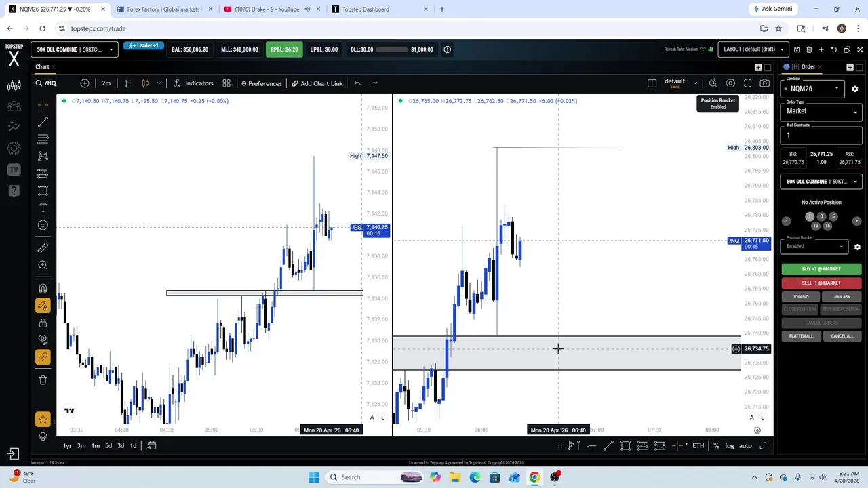Click the magnet snap tool icon
This screenshot has height=488, width=868.
point(43,288)
